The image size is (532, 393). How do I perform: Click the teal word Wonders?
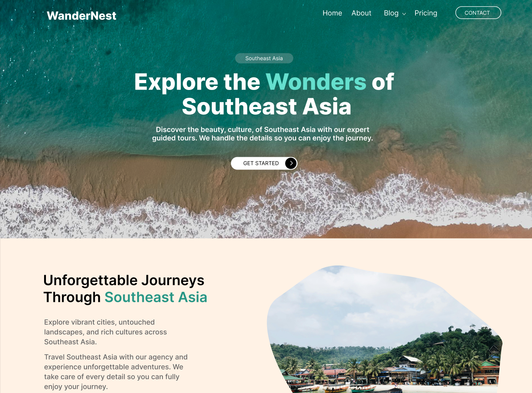(x=316, y=82)
